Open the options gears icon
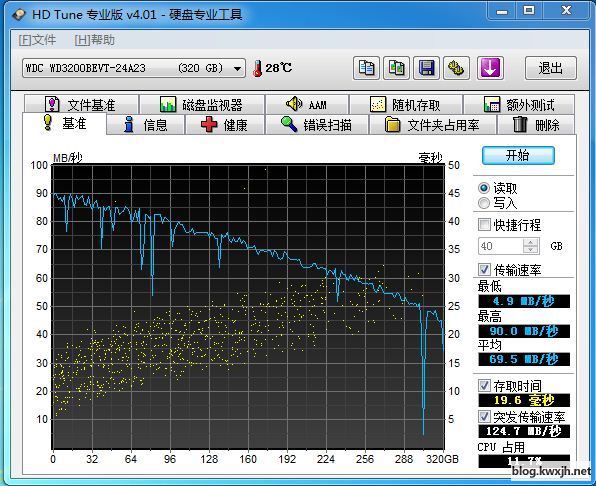Screen dimensions: 596x486 point(456,68)
